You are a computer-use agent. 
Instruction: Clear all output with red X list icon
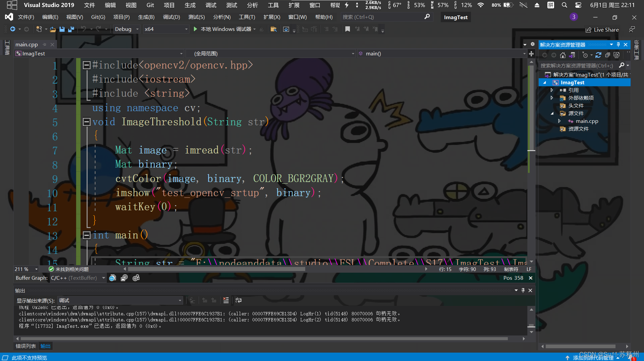coord(226,300)
